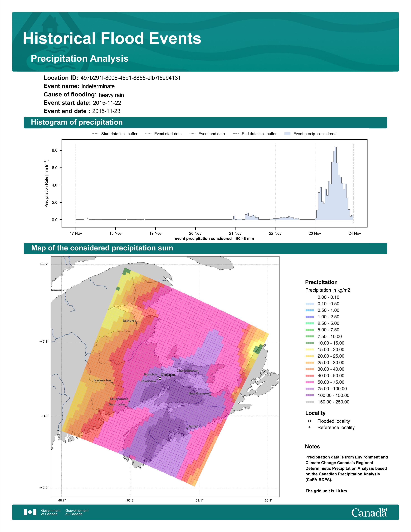Viewport: 411px width, 532px height.
Task: Click the Map of the considered precipitation sum header
Action: tap(205, 248)
